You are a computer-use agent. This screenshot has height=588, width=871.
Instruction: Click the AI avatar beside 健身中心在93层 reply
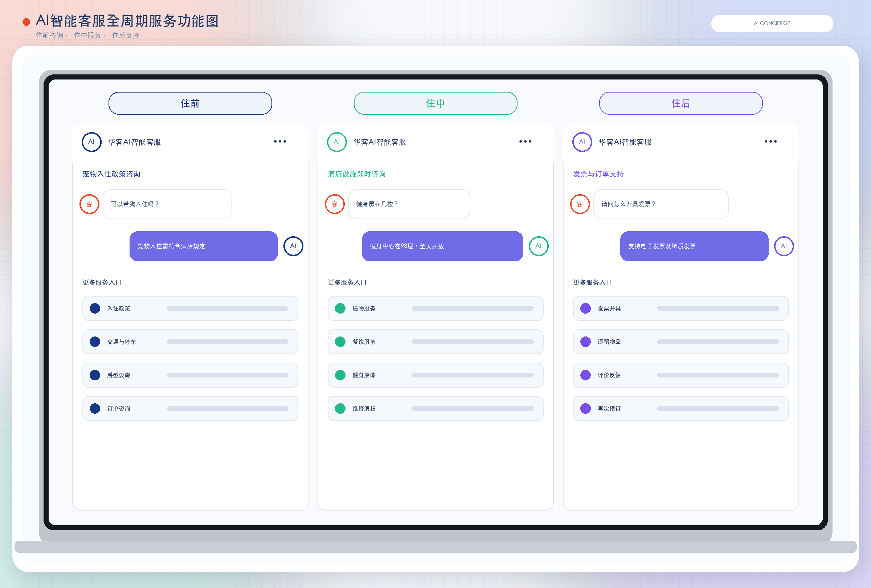pos(539,246)
